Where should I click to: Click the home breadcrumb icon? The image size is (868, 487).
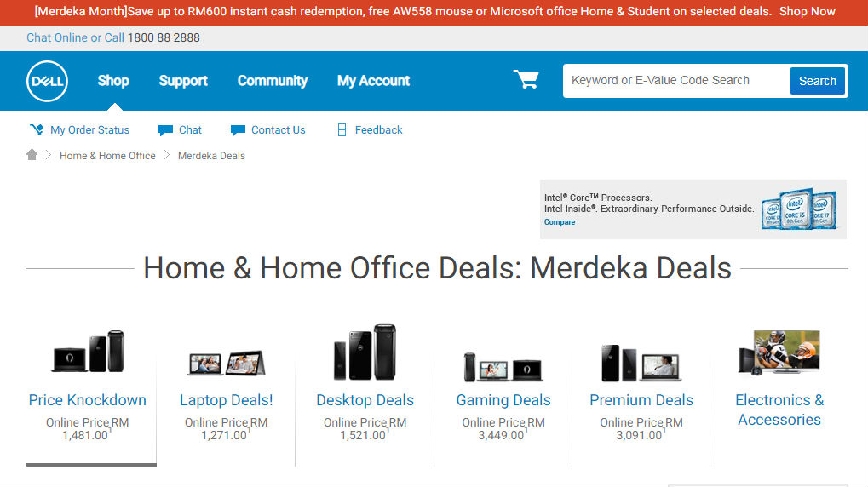[32, 155]
